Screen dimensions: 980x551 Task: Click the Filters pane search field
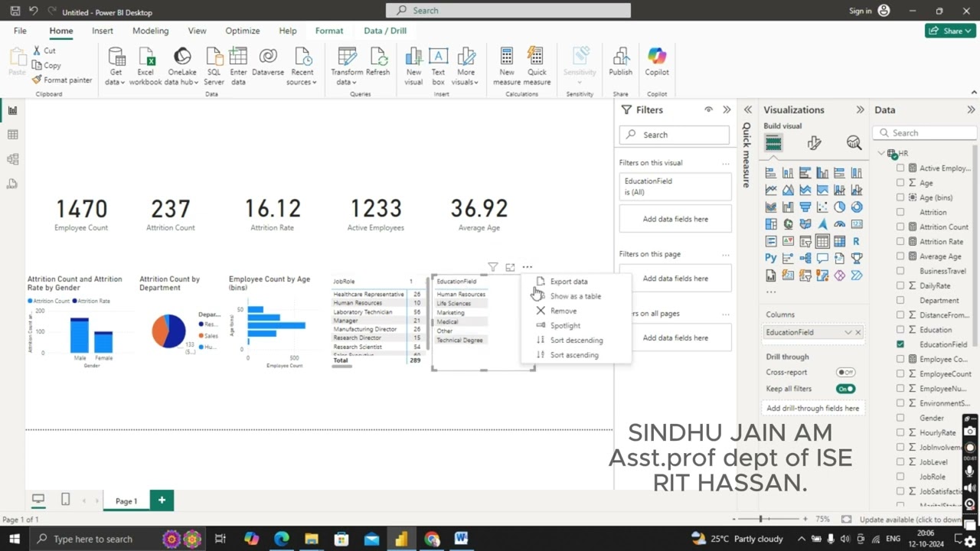point(674,135)
